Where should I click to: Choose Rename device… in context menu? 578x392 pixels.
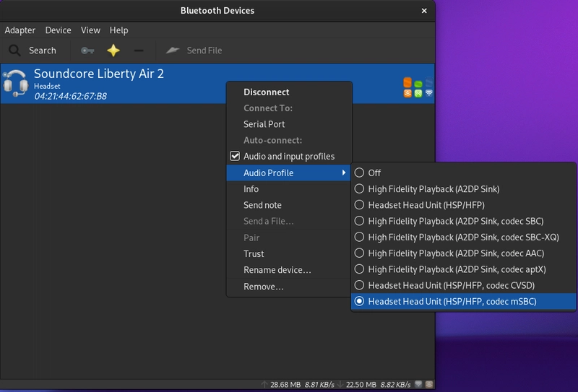(289, 270)
